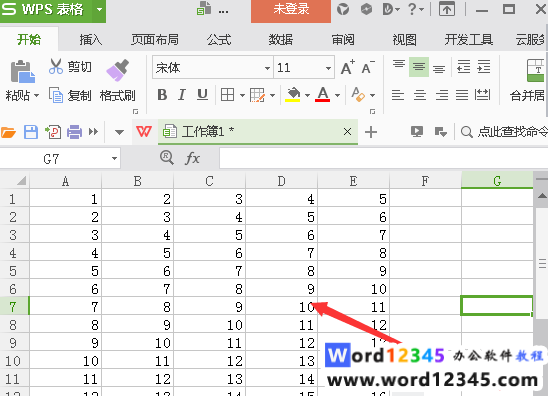The image size is (548, 396).
Task: Click the Save floppy disk icon
Action: pyautogui.click(x=31, y=132)
